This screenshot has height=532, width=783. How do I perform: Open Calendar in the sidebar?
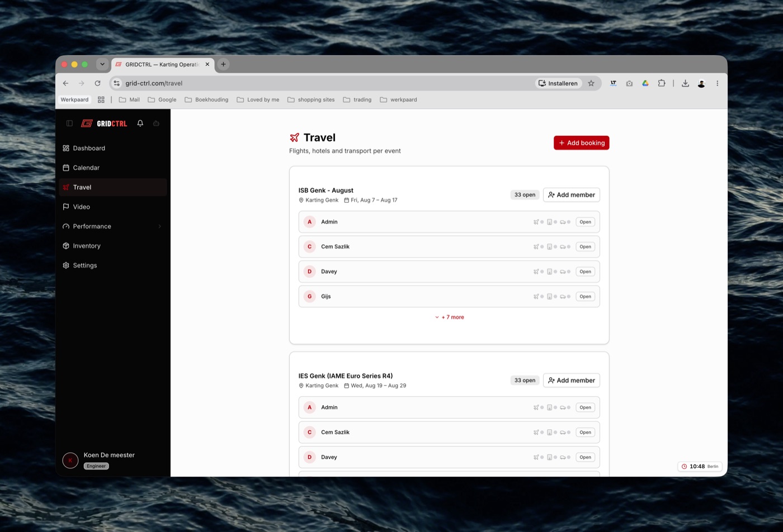(x=113, y=168)
